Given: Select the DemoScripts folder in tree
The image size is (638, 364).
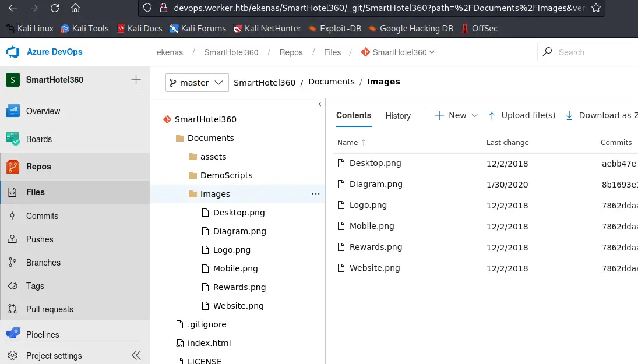Looking at the screenshot, I should point(226,175).
